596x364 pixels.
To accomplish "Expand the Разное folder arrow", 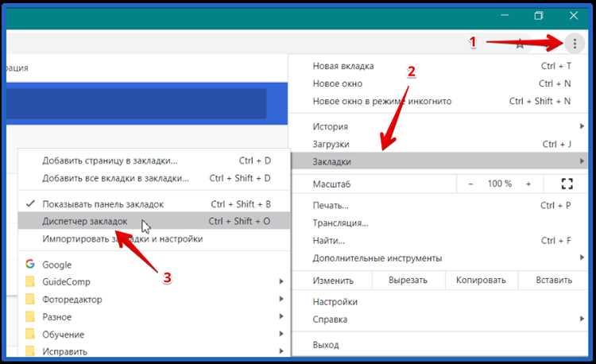I will coord(281,316).
